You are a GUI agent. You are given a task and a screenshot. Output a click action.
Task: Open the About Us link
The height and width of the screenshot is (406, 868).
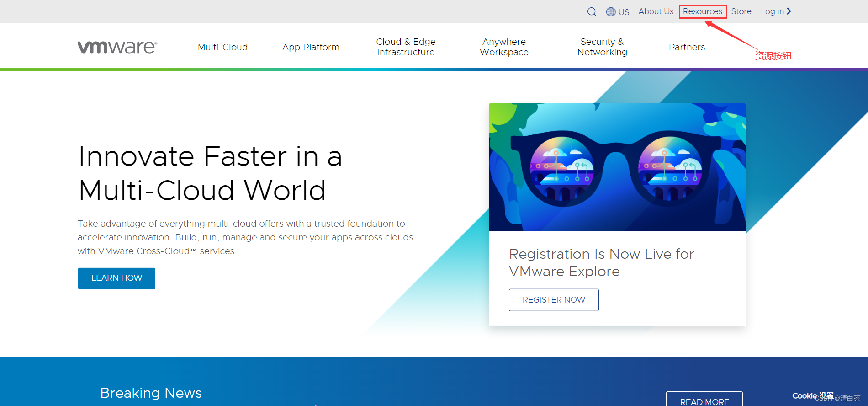tap(656, 11)
